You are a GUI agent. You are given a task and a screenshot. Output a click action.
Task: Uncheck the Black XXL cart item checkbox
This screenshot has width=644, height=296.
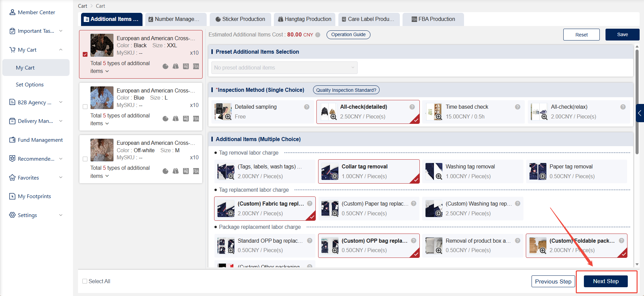pyautogui.click(x=85, y=54)
